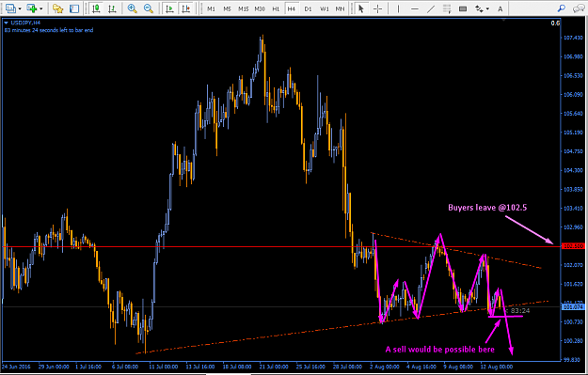Show the data window panel icon

click(74, 8)
